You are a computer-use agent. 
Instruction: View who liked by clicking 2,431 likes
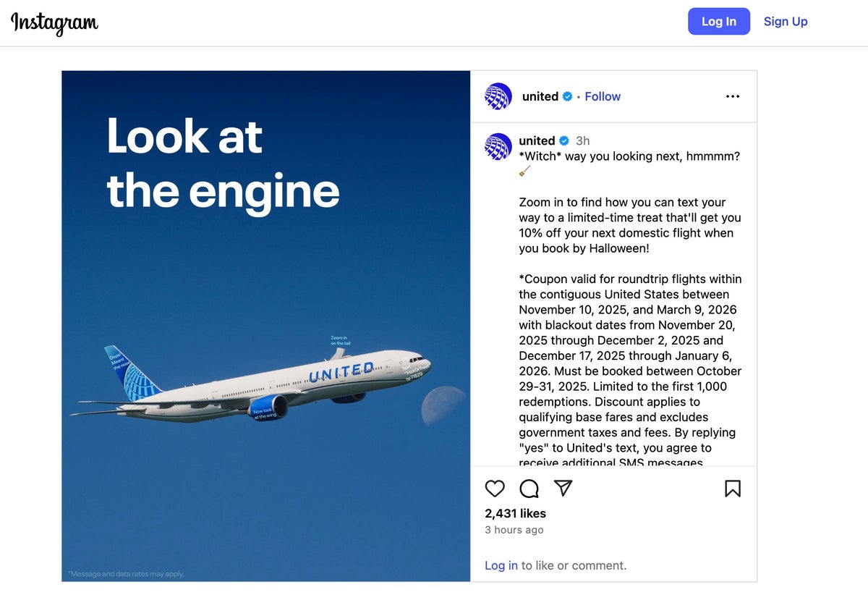[x=515, y=513]
